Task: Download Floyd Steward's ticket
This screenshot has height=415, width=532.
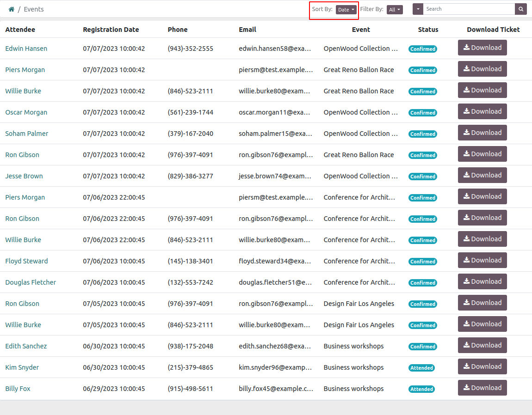Action: click(x=483, y=260)
